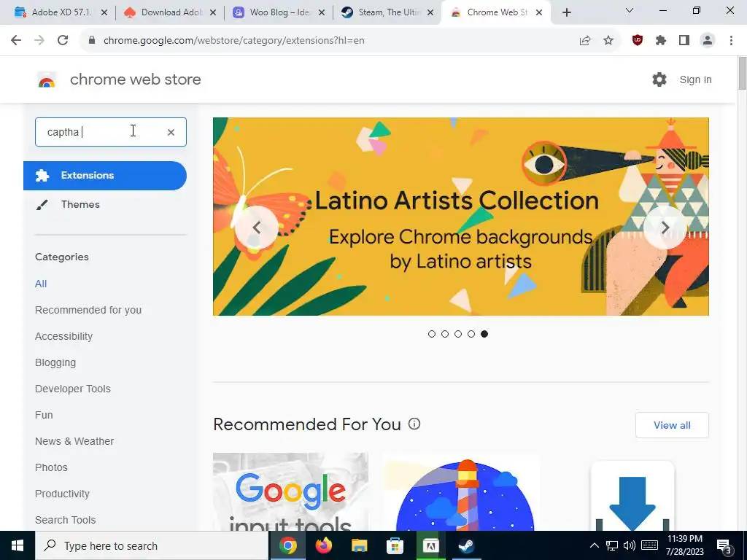Image resolution: width=747 pixels, height=560 pixels.
Task: Switch to the Woo Blog tab
Action: pyautogui.click(x=279, y=12)
